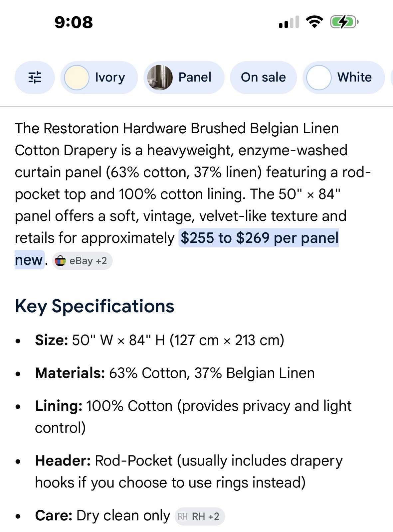Select the Ivory filter chip
This screenshot has width=393, height=532.
click(x=99, y=77)
